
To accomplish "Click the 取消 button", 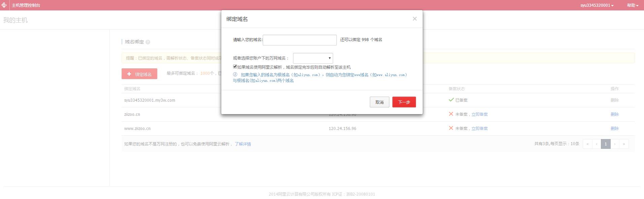I will point(379,102).
